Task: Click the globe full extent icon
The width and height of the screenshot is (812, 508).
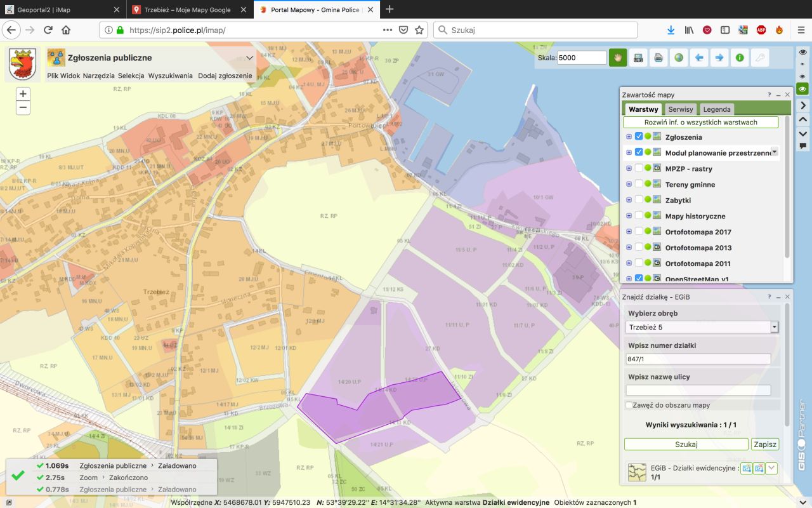Action: click(679, 58)
